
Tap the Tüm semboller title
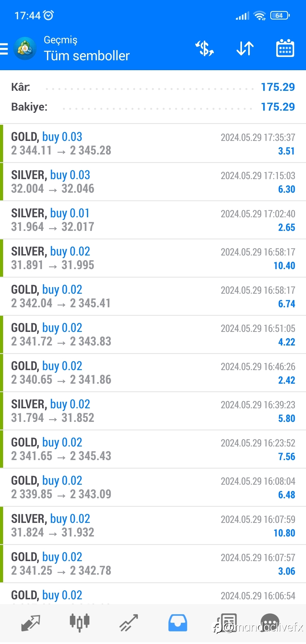pos(87,56)
